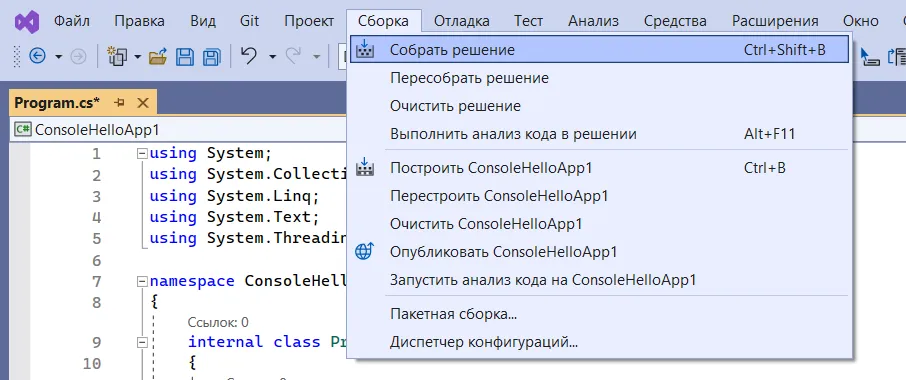Open the Анализ menu
Viewport: 906px width, 380px height.
(593, 21)
